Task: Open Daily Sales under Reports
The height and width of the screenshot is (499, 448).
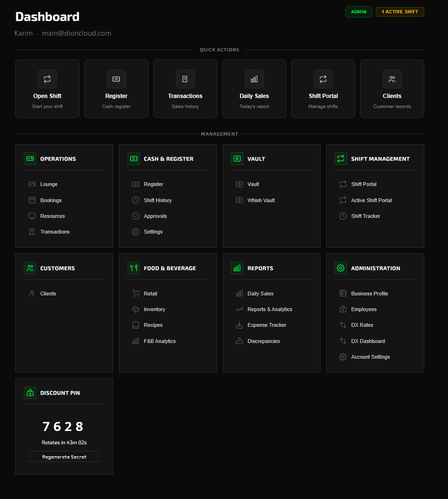Action: pyautogui.click(x=260, y=294)
